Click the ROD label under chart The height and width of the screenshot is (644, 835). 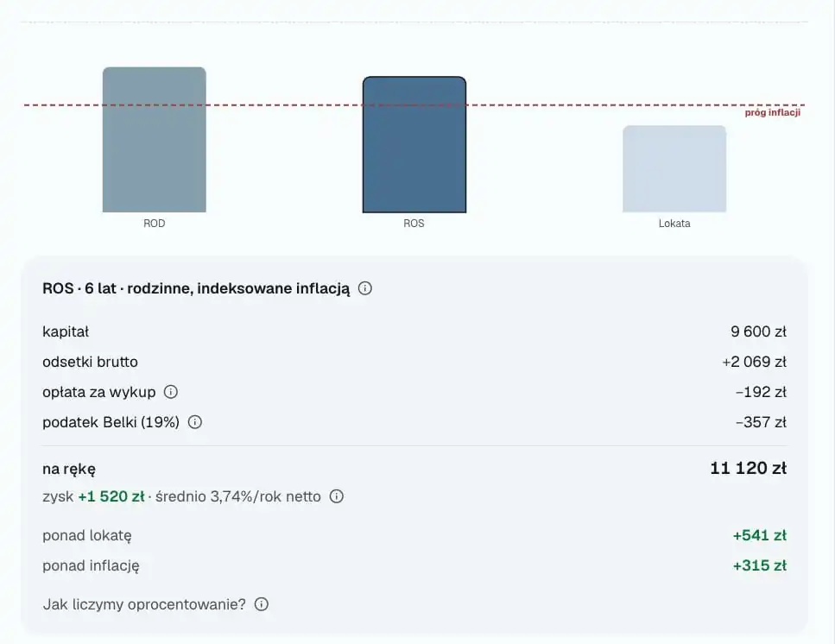tap(155, 224)
